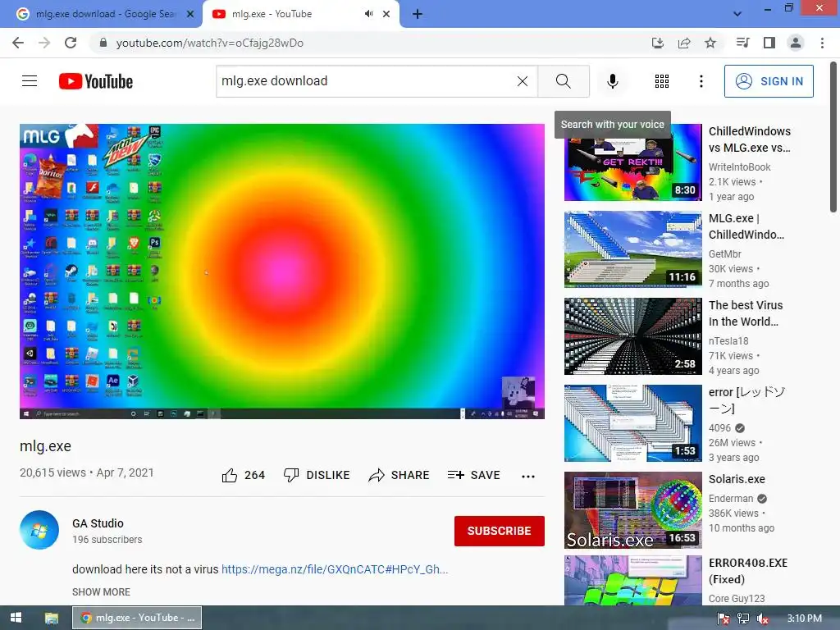This screenshot has width=840, height=630.
Task: Open the media control toolbar icon
Action: [742, 43]
